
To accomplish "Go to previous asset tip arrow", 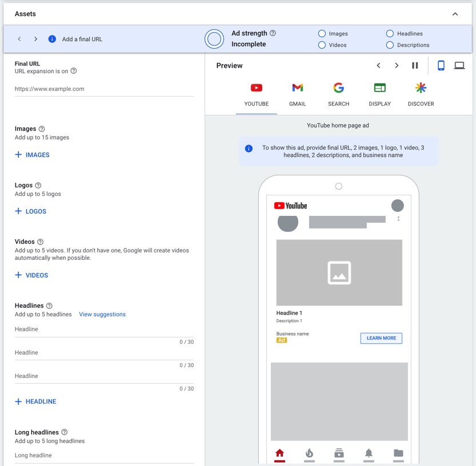I will click(x=19, y=39).
